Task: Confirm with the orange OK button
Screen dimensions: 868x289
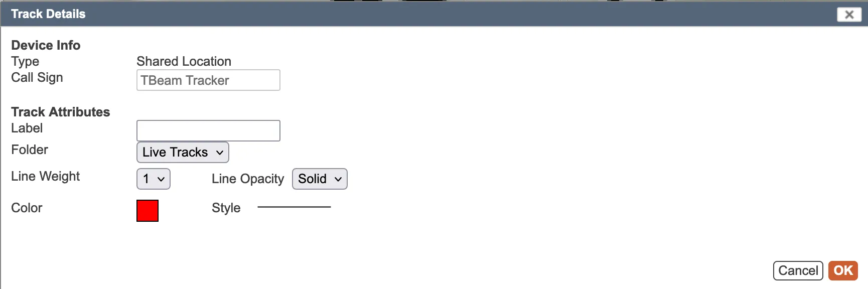Action: coord(843,270)
